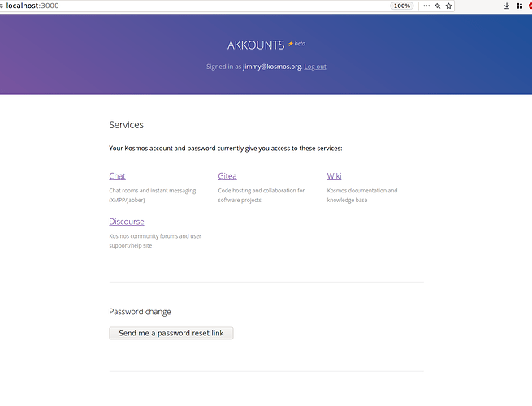Click the Services heading
This screenshot has width=532, height=406.
(126, 125)
